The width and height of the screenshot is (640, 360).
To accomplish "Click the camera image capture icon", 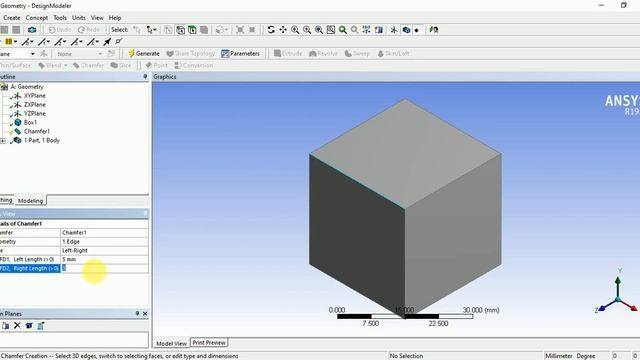I will click(x=32, y=30).
